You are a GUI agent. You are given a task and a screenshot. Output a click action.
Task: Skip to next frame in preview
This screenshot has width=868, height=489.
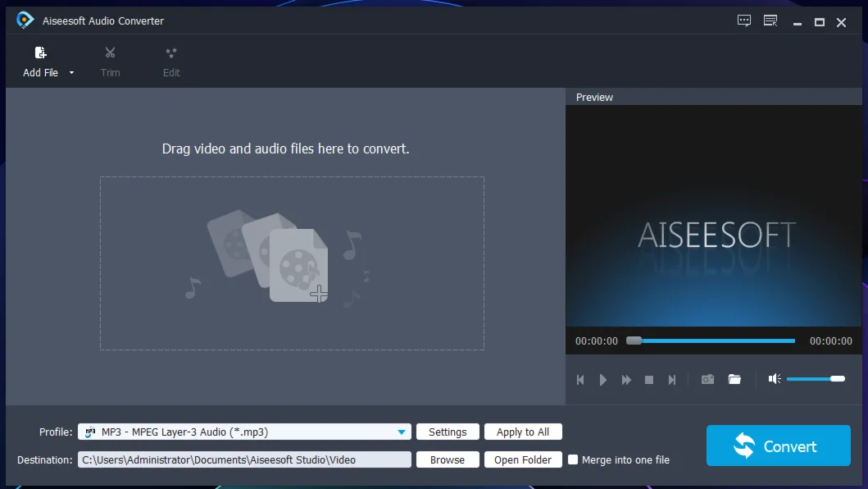672,380
